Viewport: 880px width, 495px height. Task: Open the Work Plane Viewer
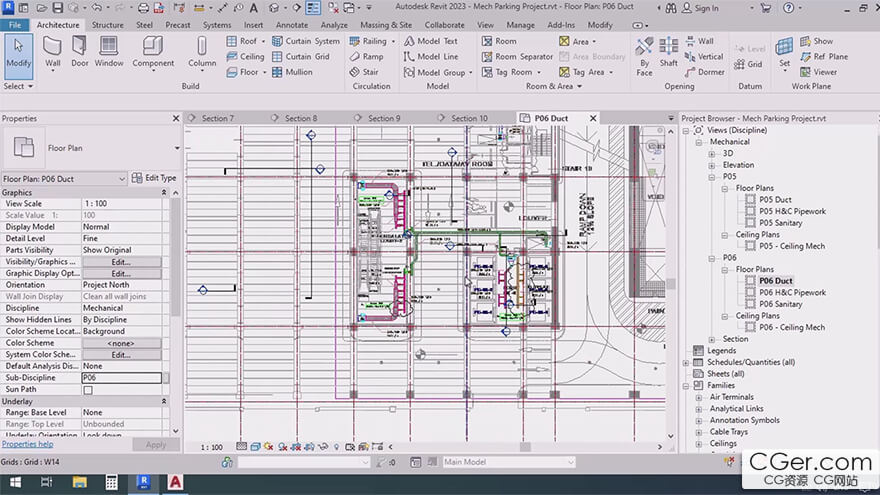tap(818, 72)
